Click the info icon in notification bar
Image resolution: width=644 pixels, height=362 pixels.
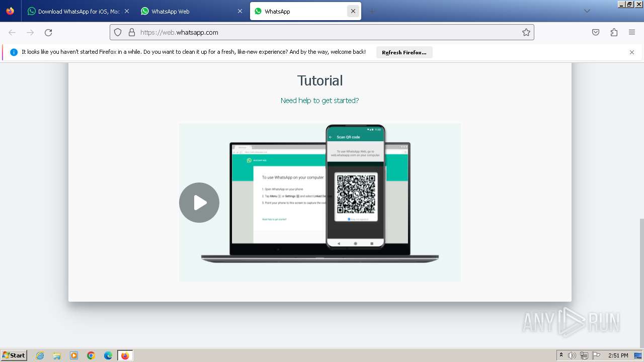point(14,52)
